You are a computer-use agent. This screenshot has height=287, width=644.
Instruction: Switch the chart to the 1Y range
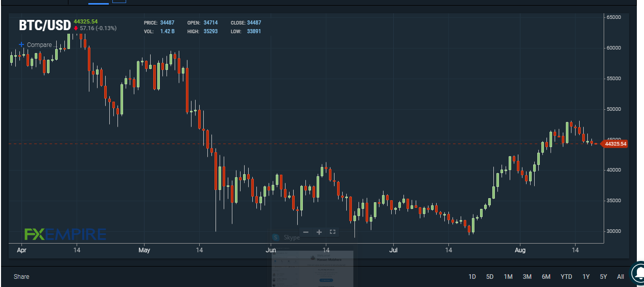tap(586, 277)
